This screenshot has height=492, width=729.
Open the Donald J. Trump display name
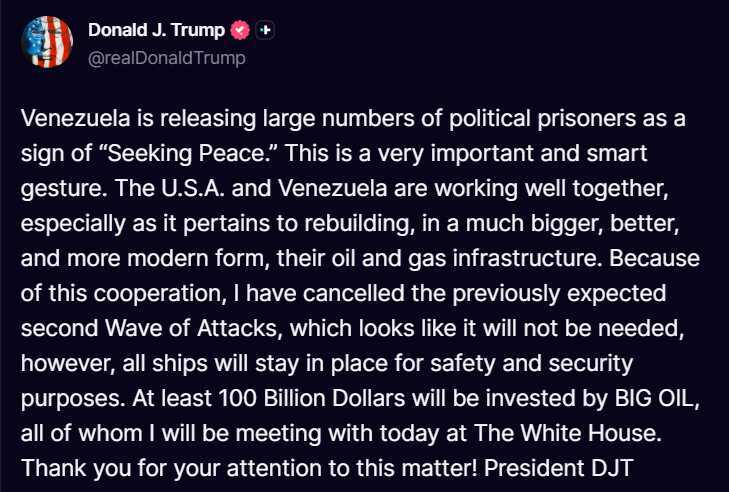[x=156, y=31]
